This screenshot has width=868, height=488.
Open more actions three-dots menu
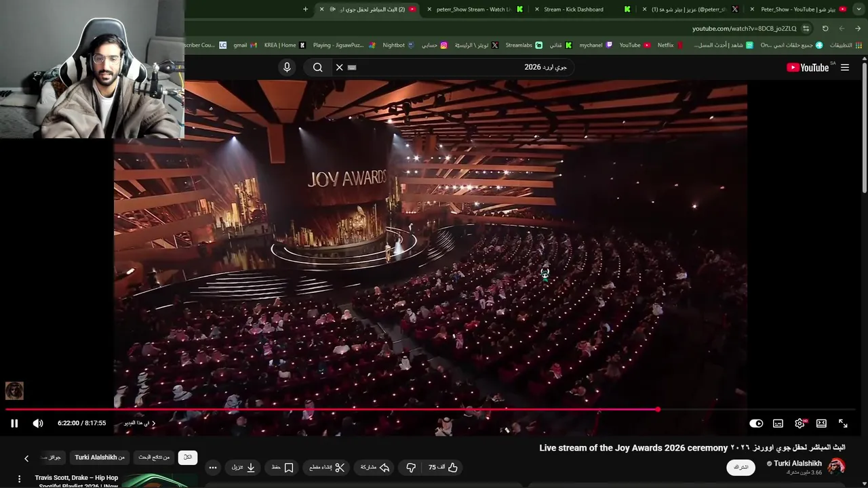[x=213, y=467]
